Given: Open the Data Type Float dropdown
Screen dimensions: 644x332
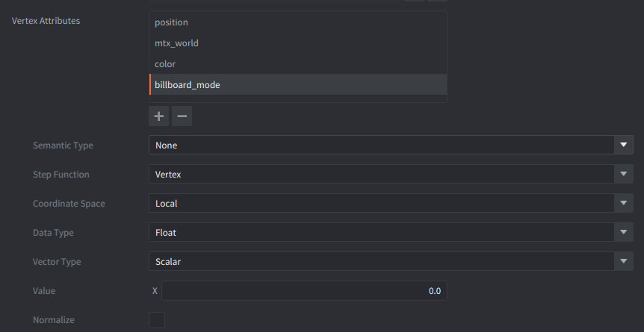Looking at the screenshot, I should [391, 233].
